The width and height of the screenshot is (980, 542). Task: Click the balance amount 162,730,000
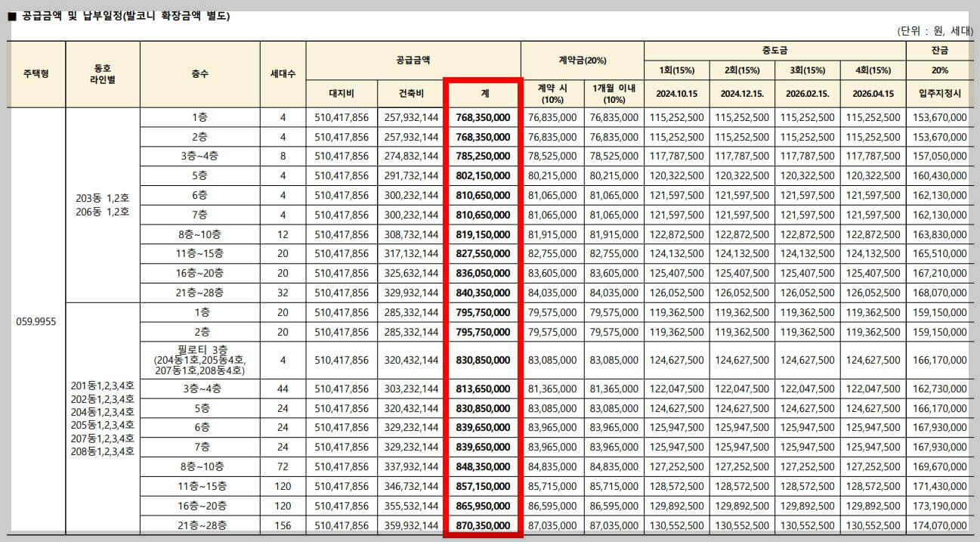pyautogui.click(x=939, y=389)
